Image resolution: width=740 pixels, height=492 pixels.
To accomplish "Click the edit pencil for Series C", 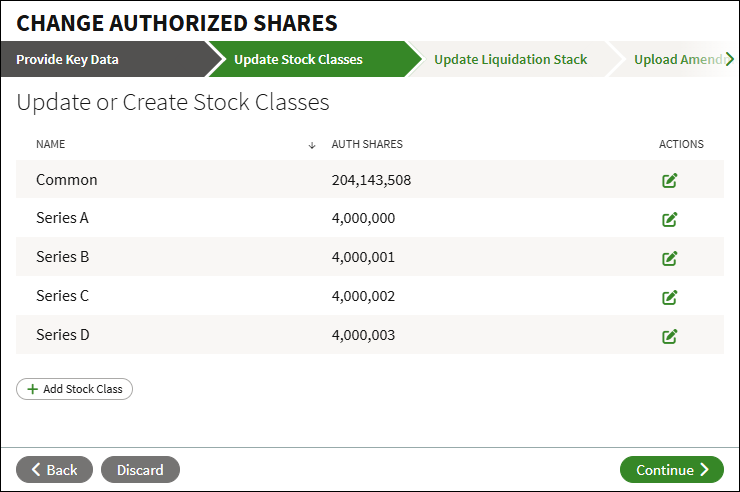I will (x=669, y=298).
